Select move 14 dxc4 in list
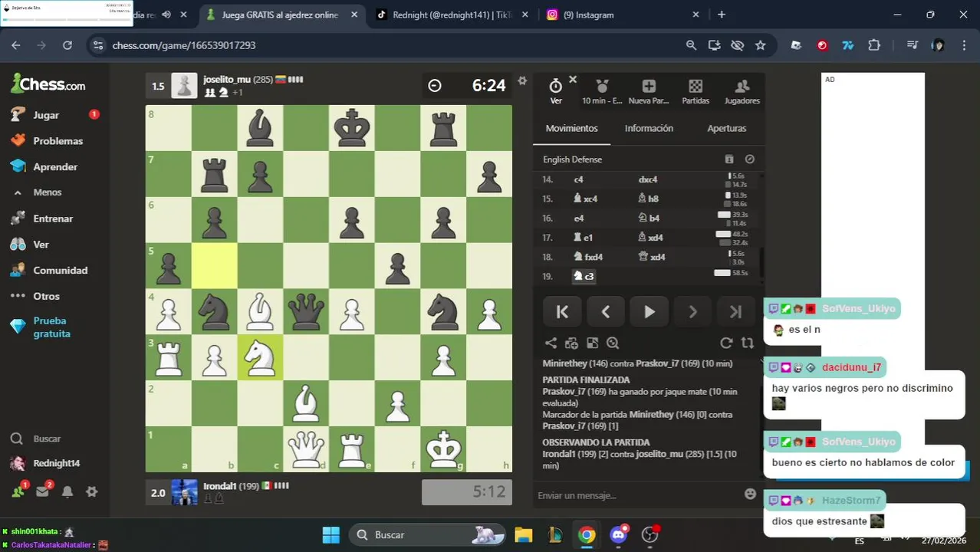Image resolution: width=980 pixels, height=552 pixels. tap(648, 179)
